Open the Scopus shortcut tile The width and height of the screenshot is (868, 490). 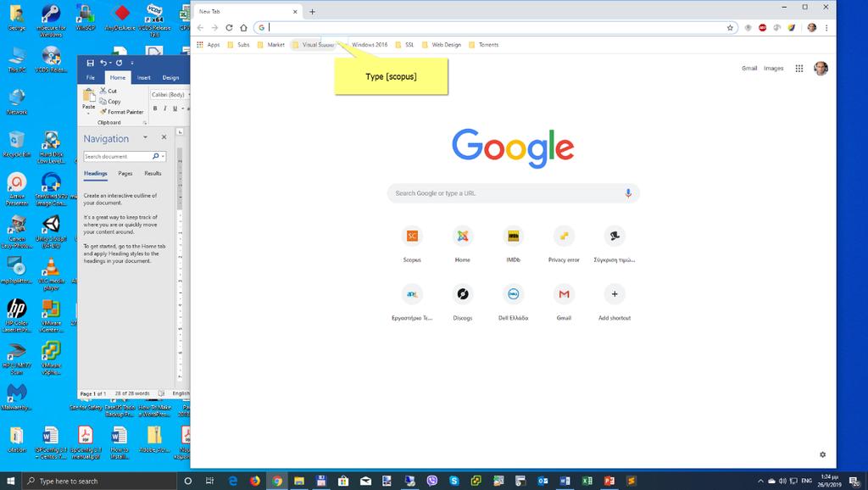tap(412, 243)
